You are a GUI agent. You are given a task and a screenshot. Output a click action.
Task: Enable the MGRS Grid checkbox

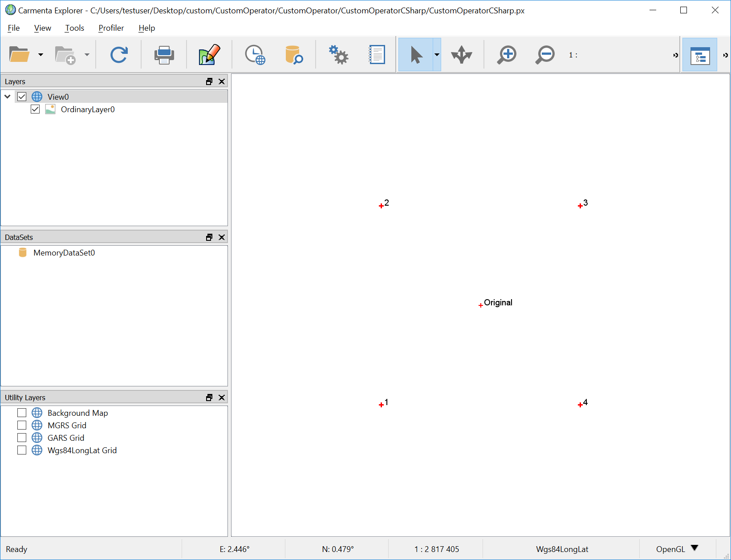tap(22, 426)
